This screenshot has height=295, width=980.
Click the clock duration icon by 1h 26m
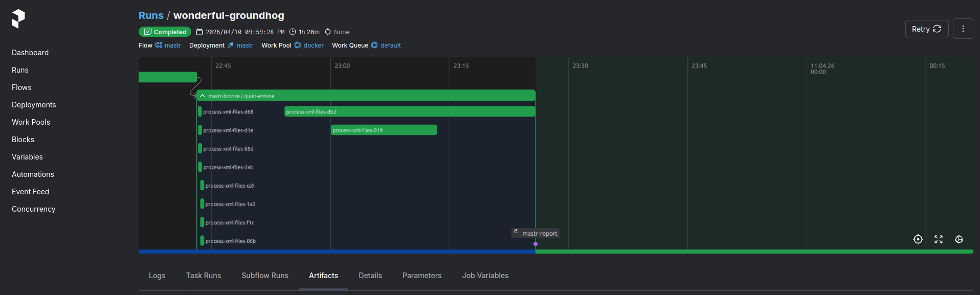(293, 32)
